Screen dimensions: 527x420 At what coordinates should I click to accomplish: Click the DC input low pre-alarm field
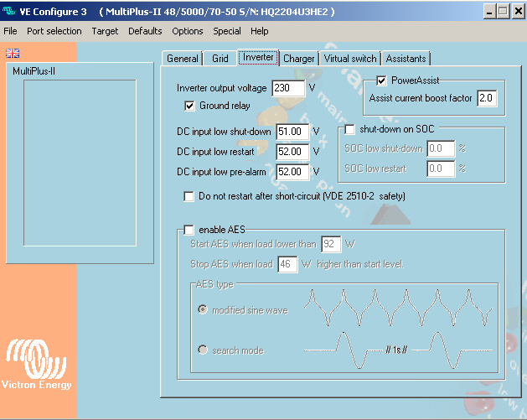[292, 172]
